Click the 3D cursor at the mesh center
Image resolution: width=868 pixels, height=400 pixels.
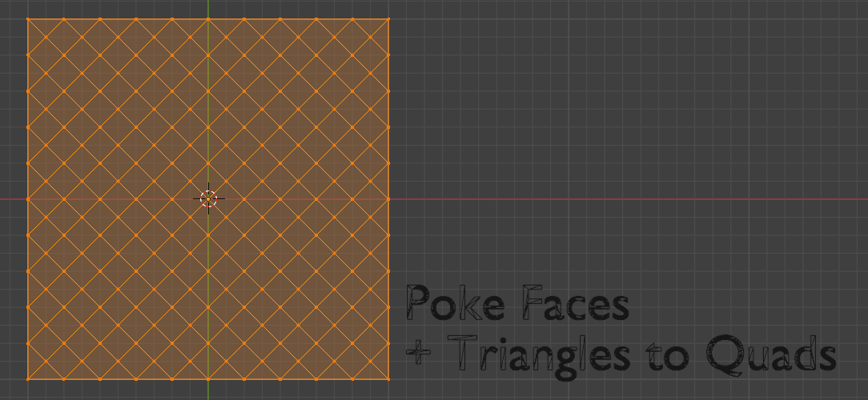click(x=208, y=198)
